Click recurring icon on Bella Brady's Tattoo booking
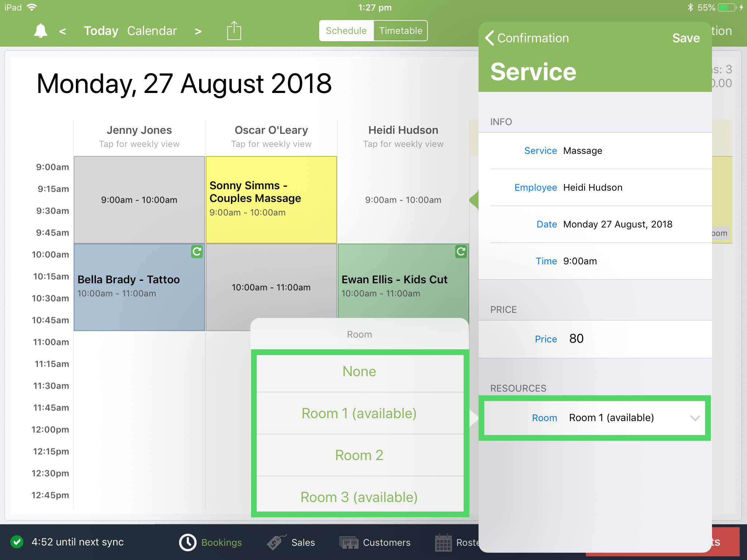747x560 pixels. pyautogui.click(x=197, y=252)
